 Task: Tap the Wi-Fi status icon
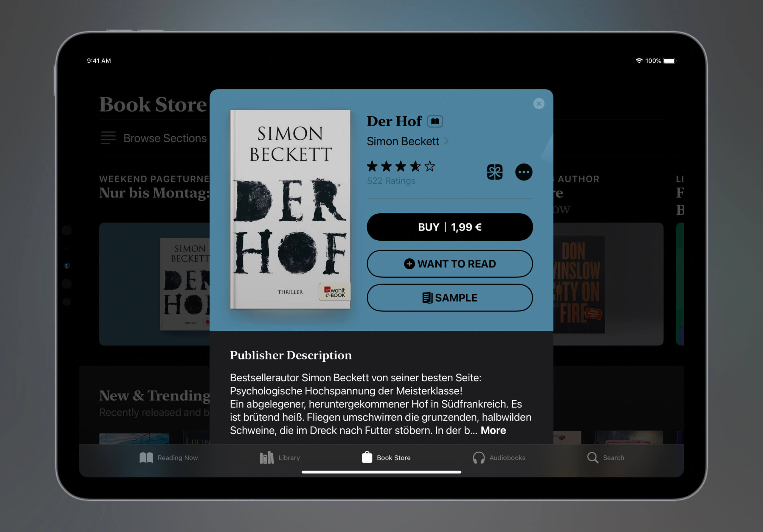[x=639, y=61]
